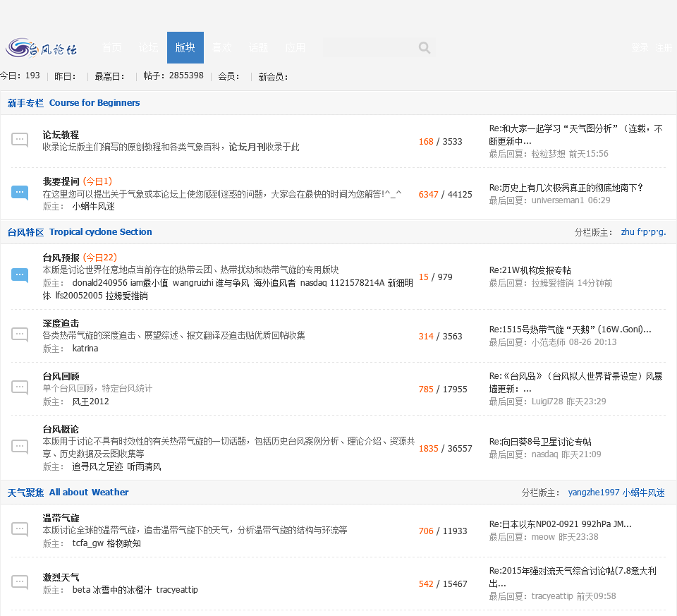Go to the 论坛 navigation tab
The height and width of the screenshot is (616, 677).
point(149,48)
